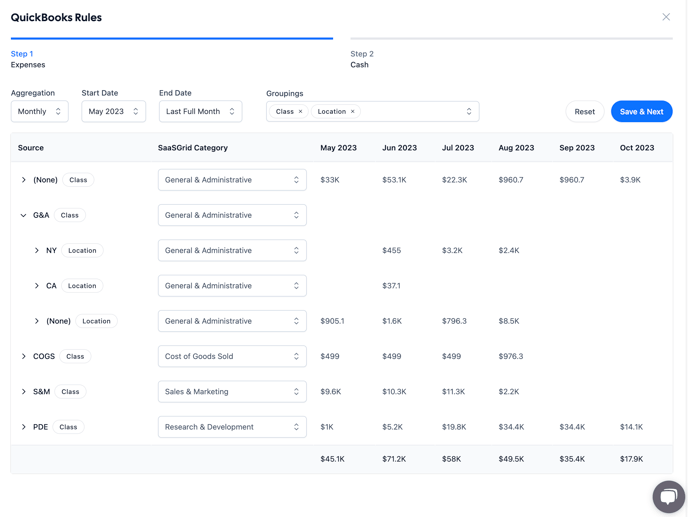The image size is (688, 517).
Task: Expand the (None) Class row
Action: (x=24, y=180)
